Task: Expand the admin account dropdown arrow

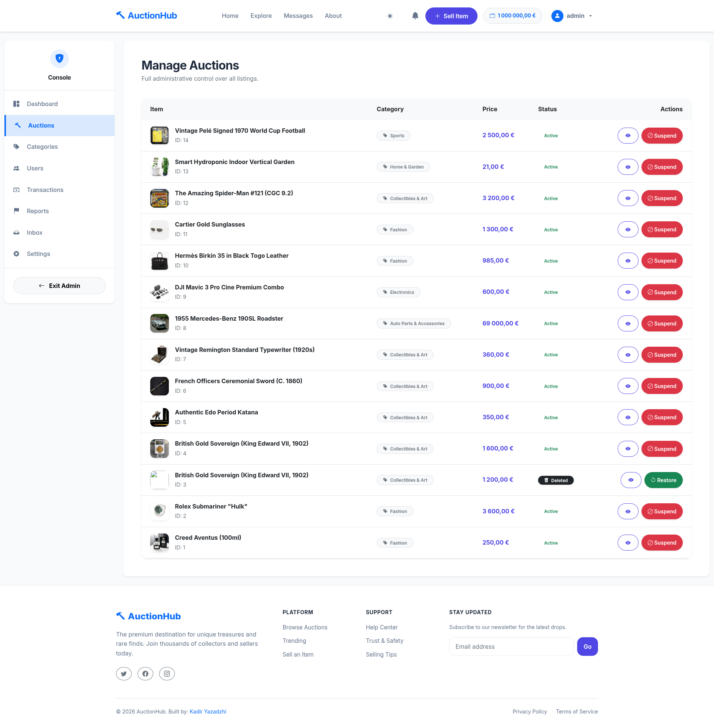Action: pyautogui.click(x=591, y=16)
